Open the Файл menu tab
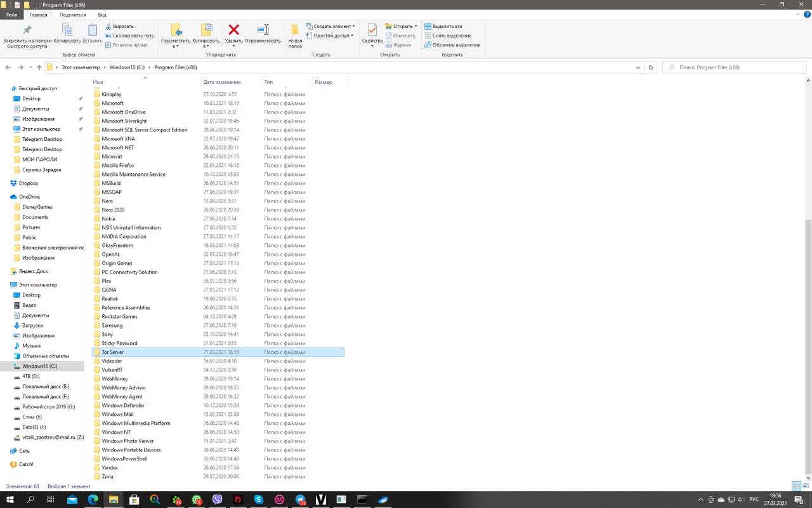Viewport: 812px width, 508px height. point(12,15)
